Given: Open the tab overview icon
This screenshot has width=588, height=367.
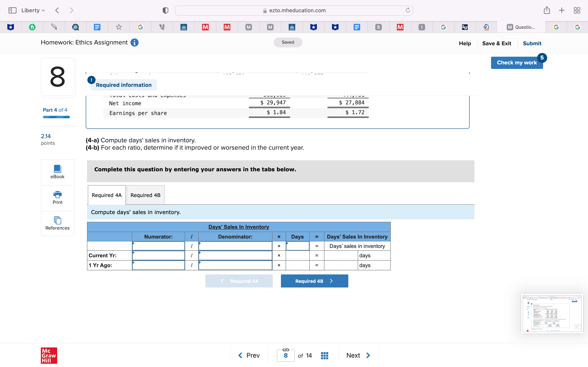Looking at the screenshot, I should point(577,10).
